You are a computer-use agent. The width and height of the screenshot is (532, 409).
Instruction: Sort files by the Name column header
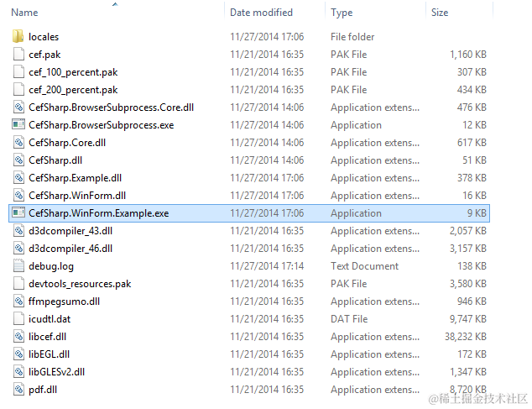(x=24, y=13)
